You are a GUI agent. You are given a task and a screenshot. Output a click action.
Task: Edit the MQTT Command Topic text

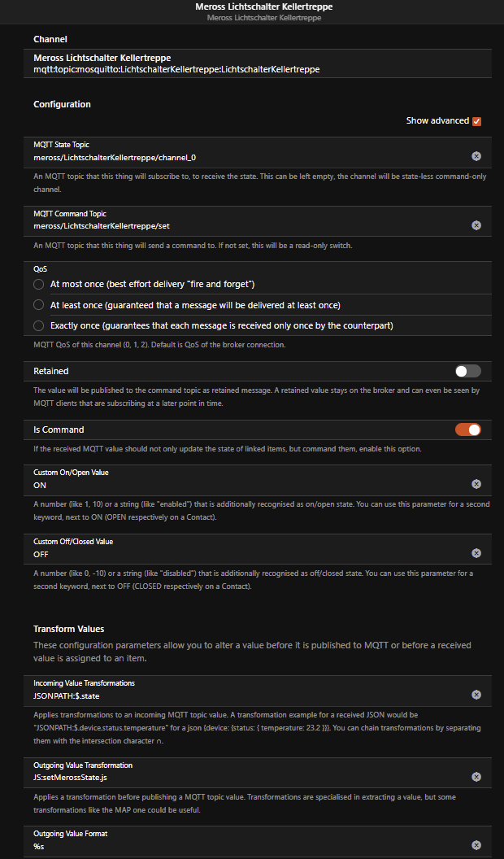(x=244, y=226)
